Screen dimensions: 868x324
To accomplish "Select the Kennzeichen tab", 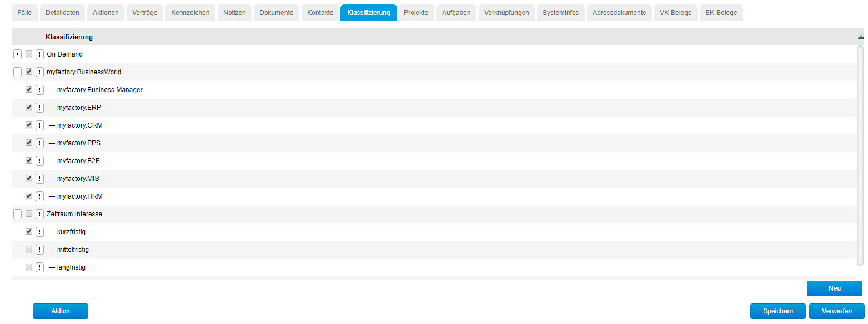I will pyautogui.click(x=190, y=13).
